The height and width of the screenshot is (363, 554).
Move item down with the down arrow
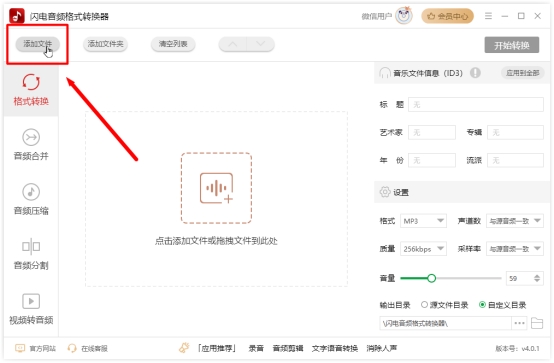point(260,44)
